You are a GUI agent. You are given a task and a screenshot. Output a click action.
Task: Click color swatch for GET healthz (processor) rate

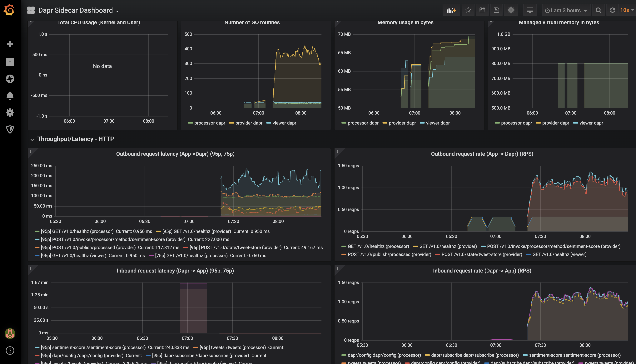click(344, 247)
